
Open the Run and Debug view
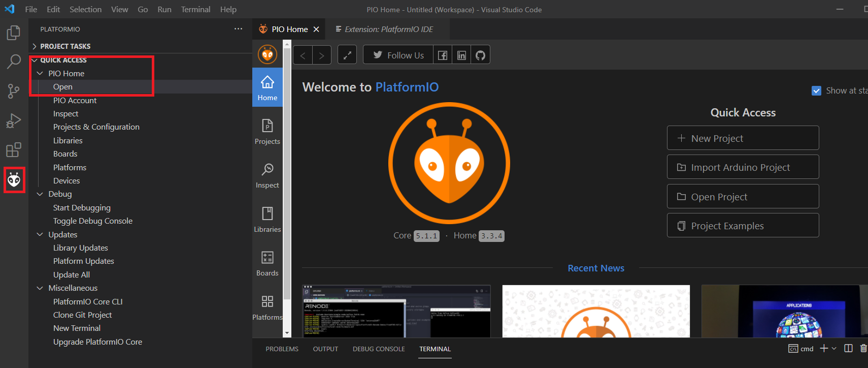coord(14,121)
